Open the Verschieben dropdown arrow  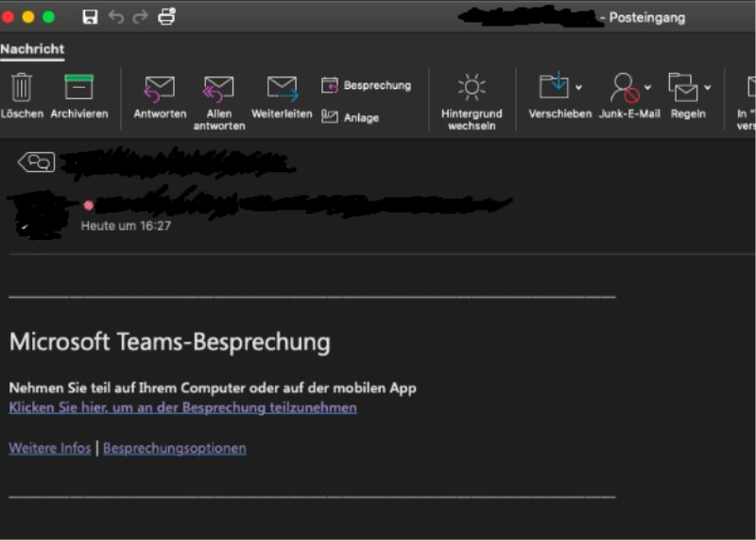pyautogui.click(x=578, y=87)
